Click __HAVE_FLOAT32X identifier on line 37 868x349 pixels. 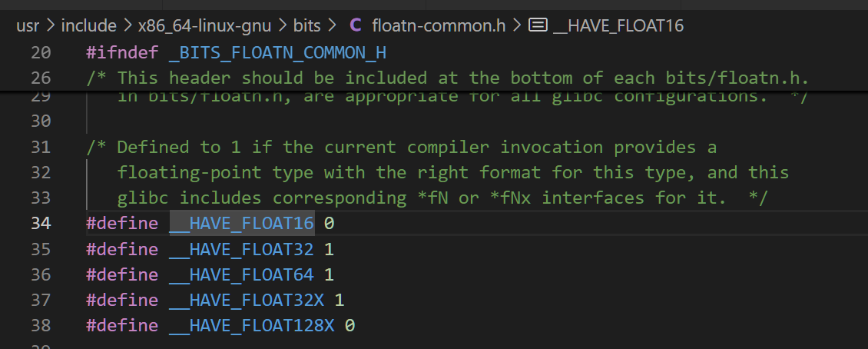coord(247,301)
